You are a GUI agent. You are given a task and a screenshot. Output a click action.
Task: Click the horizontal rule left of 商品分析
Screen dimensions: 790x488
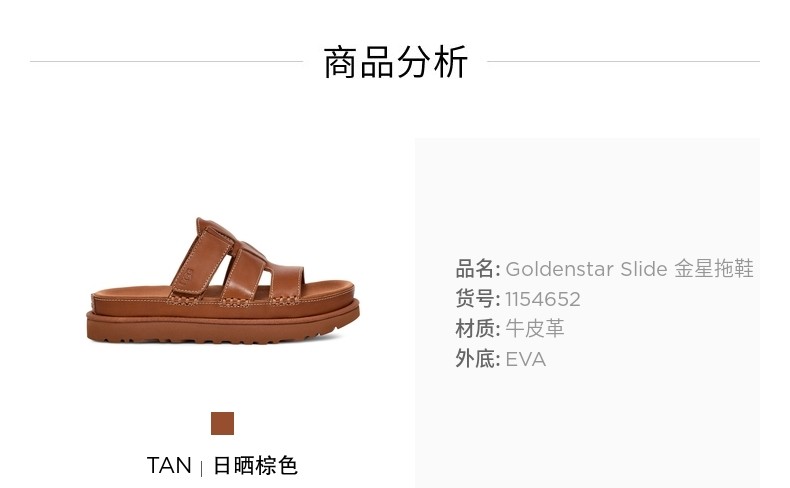pyautogui.click(x=167, y=61)
